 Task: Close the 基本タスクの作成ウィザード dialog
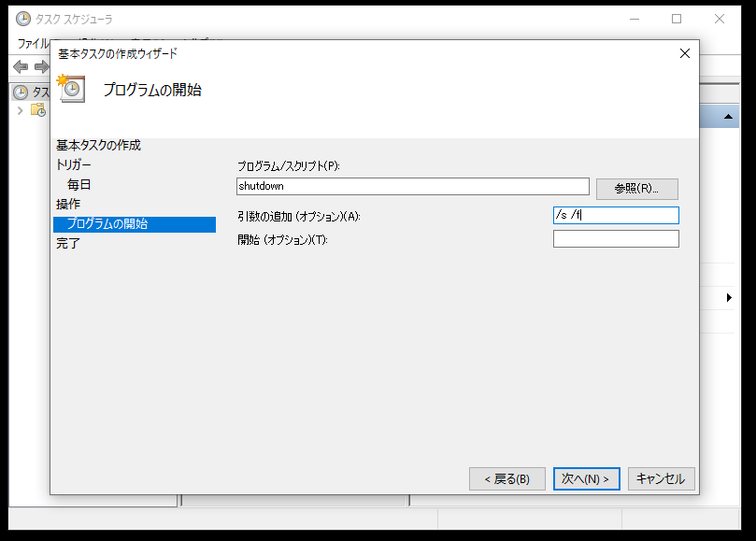pyautogui.click(x=684, y=53)
